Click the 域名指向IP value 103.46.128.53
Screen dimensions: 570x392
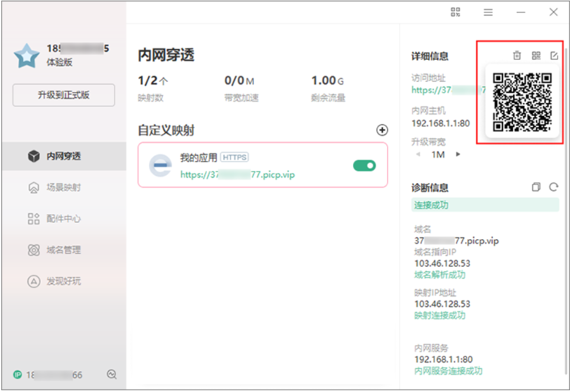(x=442, y=263)
